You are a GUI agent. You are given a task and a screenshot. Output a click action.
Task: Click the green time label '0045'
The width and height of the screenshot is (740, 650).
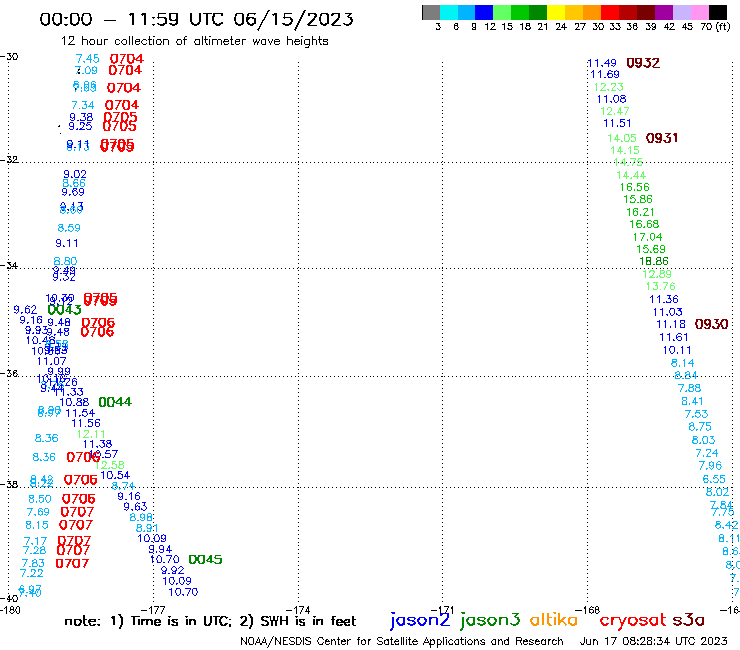point(205,559)
